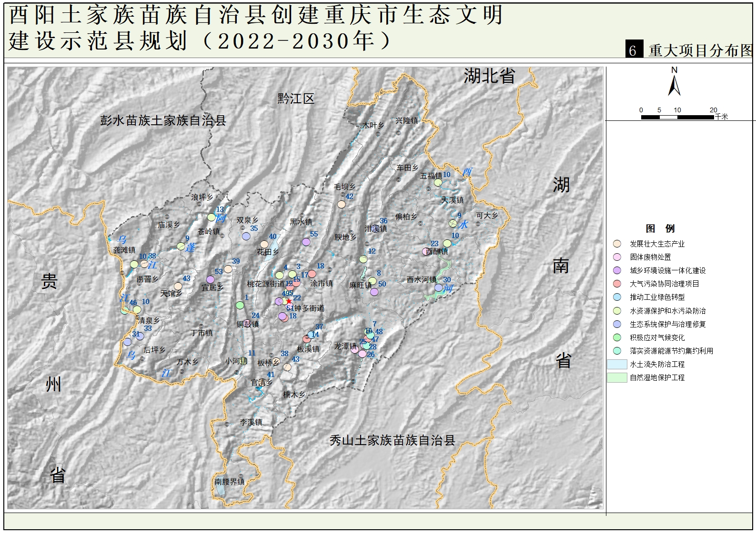Click the project number 23 near 酉酬镇
The image size is (756, 534).
click(434, 244)
